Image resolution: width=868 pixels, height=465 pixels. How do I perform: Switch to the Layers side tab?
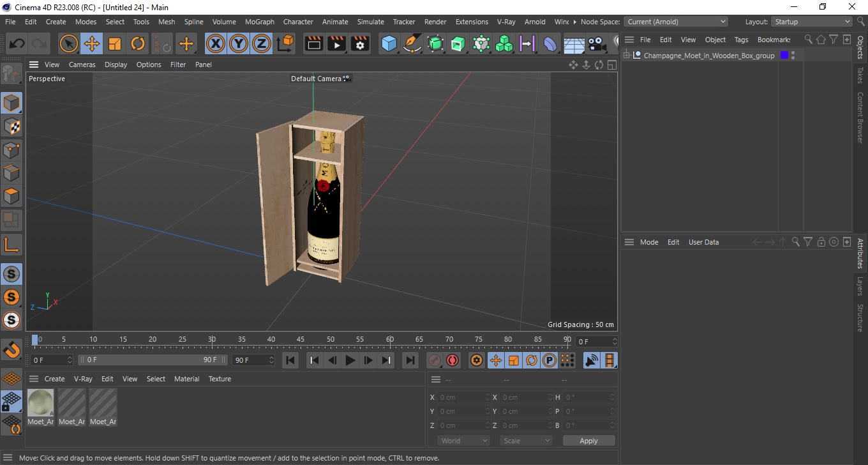pos(860,286)
